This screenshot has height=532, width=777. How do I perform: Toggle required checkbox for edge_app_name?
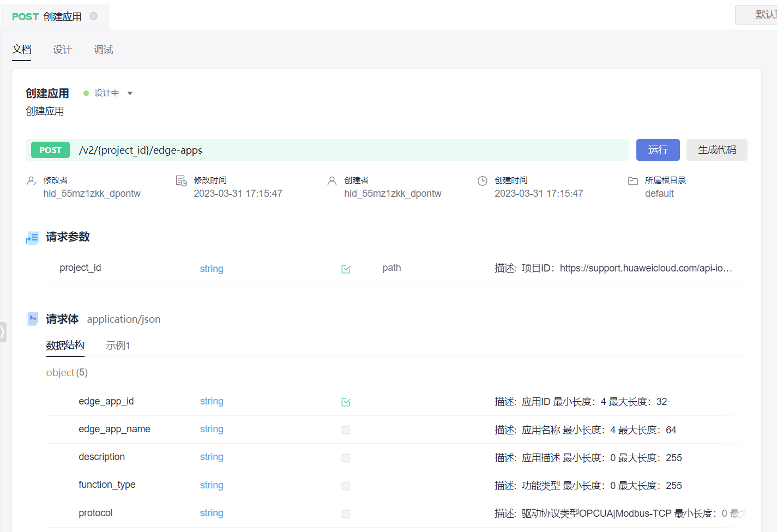(346, 430)
